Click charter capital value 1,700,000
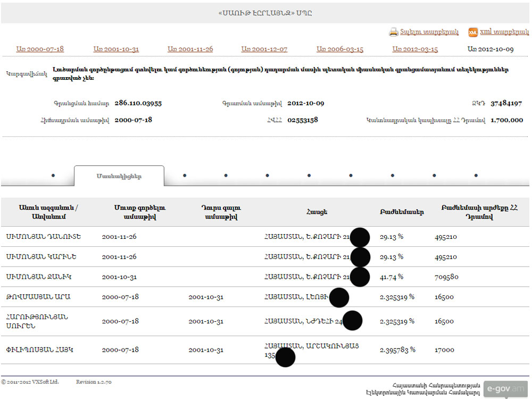This screenshot has height=399, width=532. 507,120
